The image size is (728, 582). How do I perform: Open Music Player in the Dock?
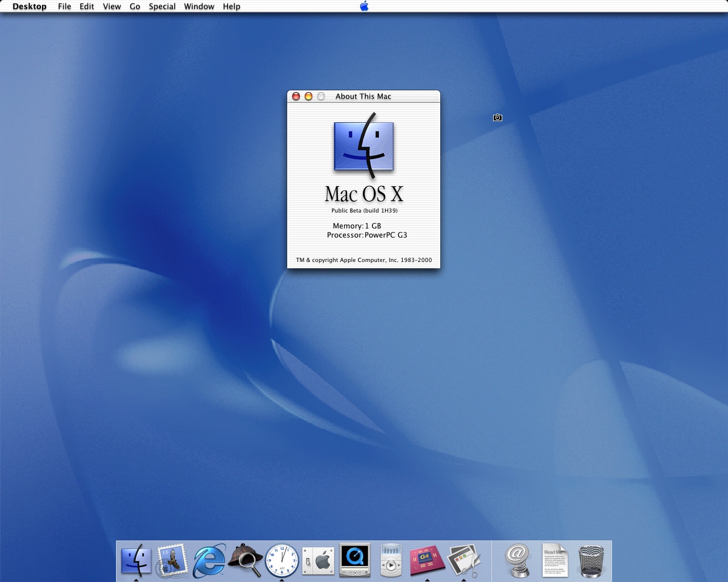click(391, 560)
